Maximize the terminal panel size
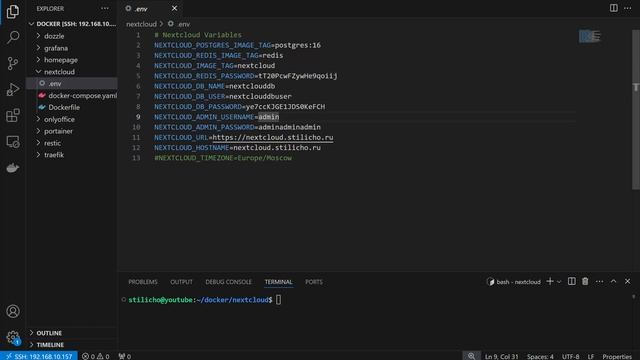This screenshot has height=360, width=640. (x=613, y=282)
